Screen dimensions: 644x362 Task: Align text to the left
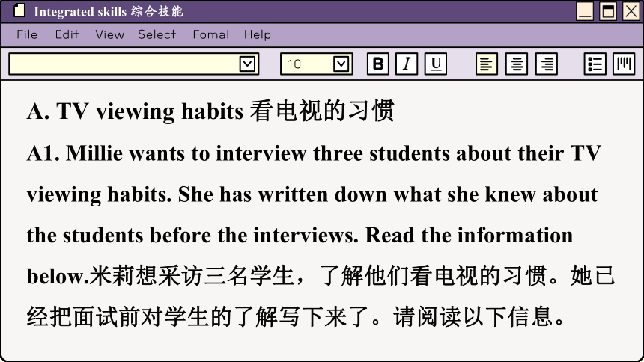(487, 64)
